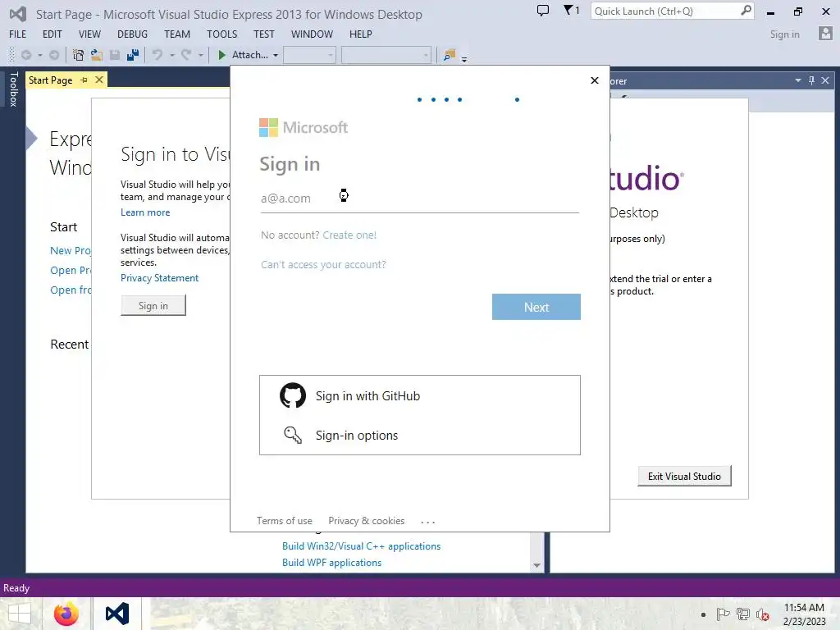The image size is (840, 630).
Task: Click the Privacy & cookies link
Action: [x=367, y=521]
